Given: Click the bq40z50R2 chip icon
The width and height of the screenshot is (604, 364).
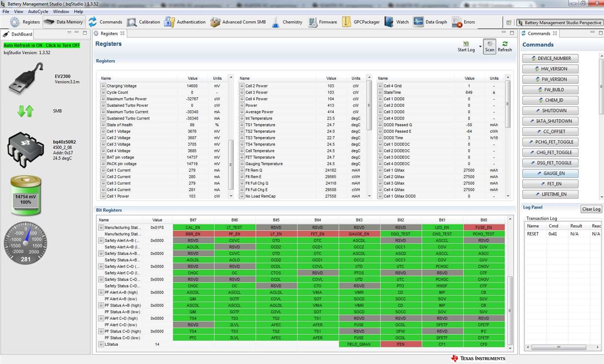Looking at the screenshot, I should pos(26,150).
